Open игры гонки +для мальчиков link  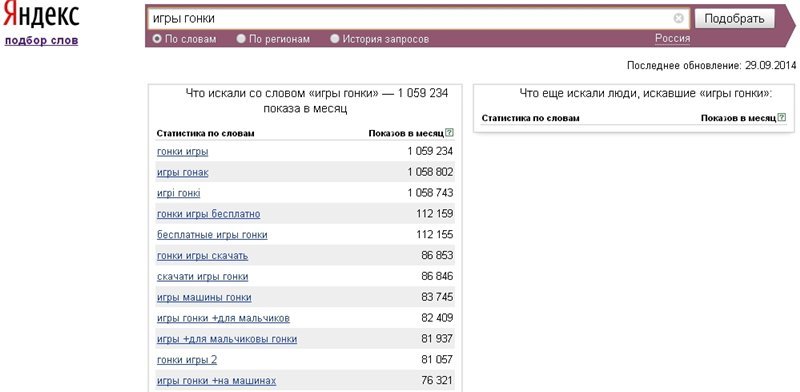click(x=223, y=318)
